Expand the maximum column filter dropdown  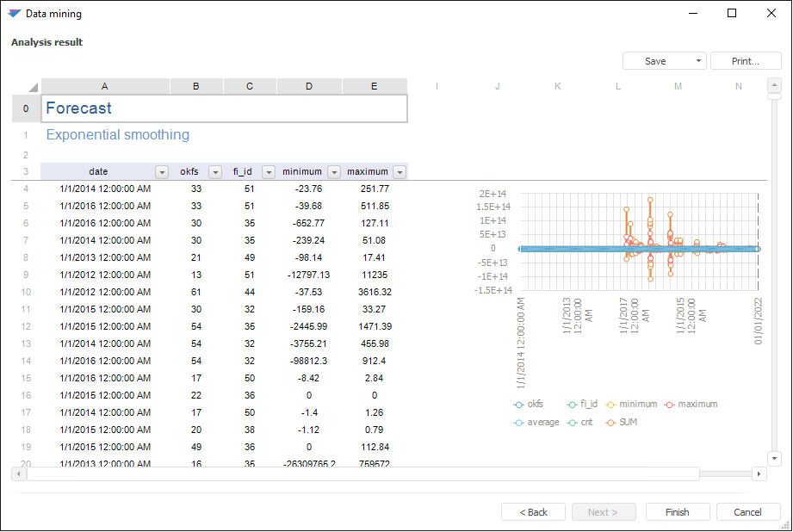(x=399, y=172)
